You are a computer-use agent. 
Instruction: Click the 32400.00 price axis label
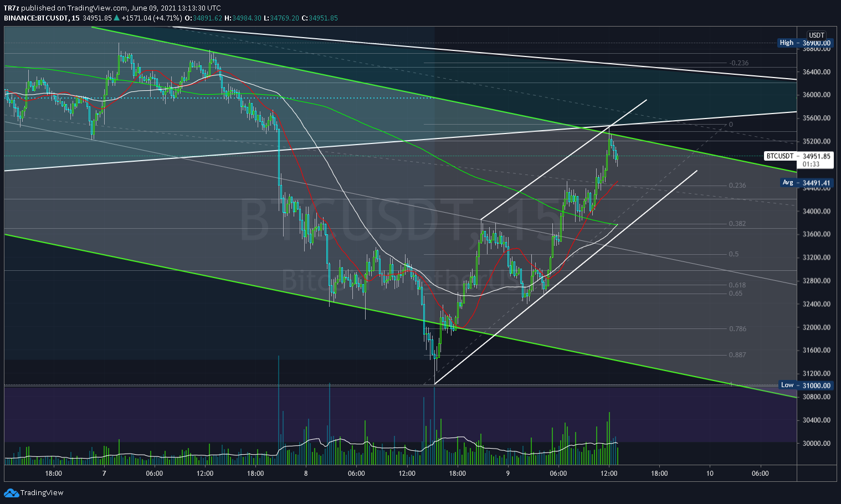pyautogui.click(x=816, y=304)
